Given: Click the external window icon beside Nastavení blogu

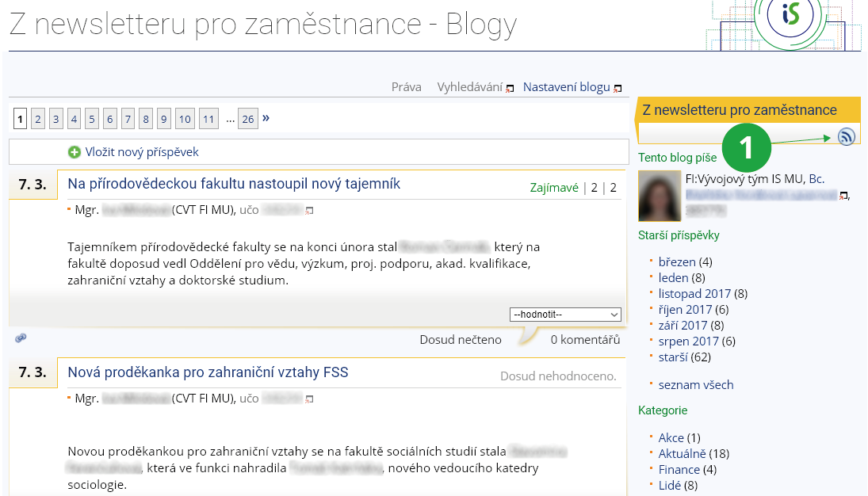Looking at the screenshot, I should pyautogui.click(x=618, y=88).
